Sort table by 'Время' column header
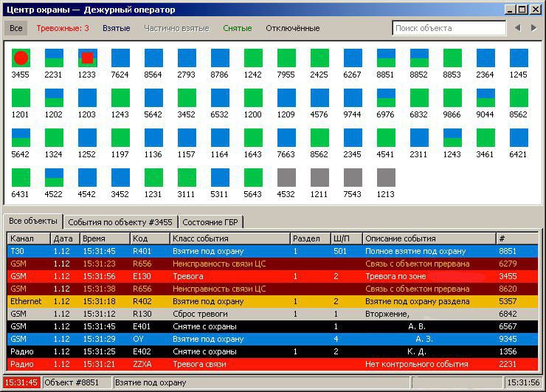Viewport: 546px width, 392px height. (x=103, y=238)
